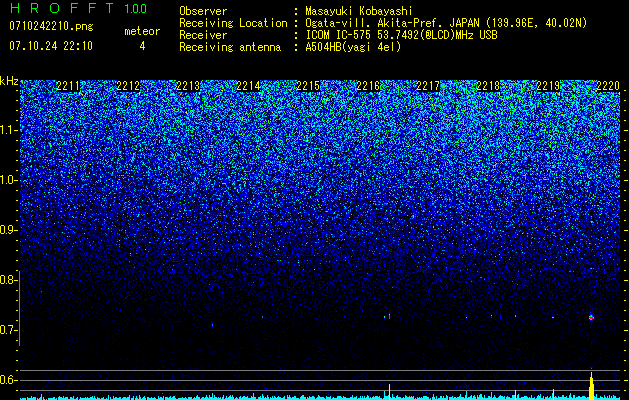Click the 2219 time marker
The height and width of the screenshot is (400, 629).
548,86
